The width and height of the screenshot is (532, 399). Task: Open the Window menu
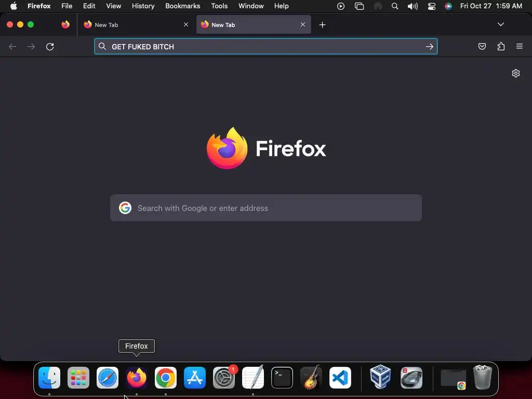[x=251, y=6]
